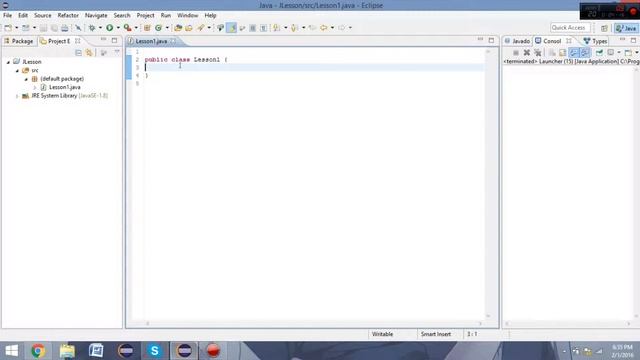Toggle Mark Occurrences in toolbar
640x360 pixels.
(231, 28)
